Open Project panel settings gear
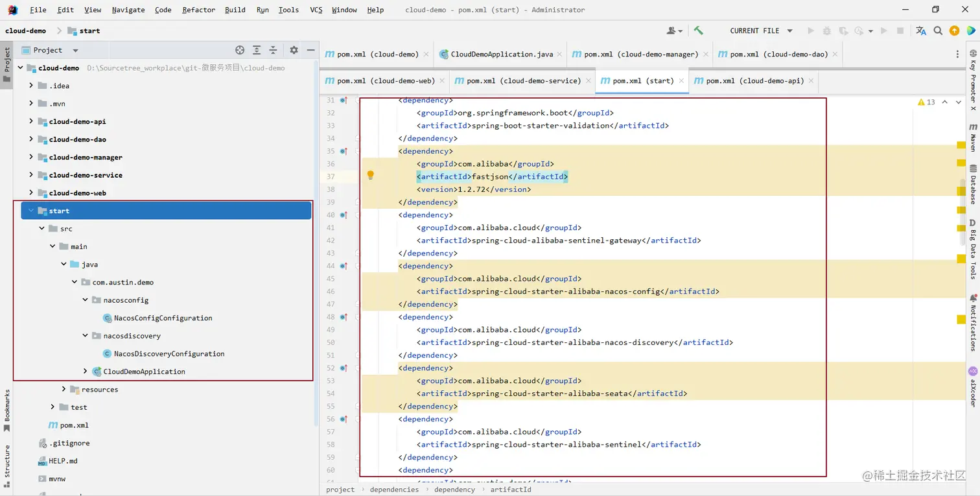The width and height of the screenshot is (980, 496). coord(294,50)
